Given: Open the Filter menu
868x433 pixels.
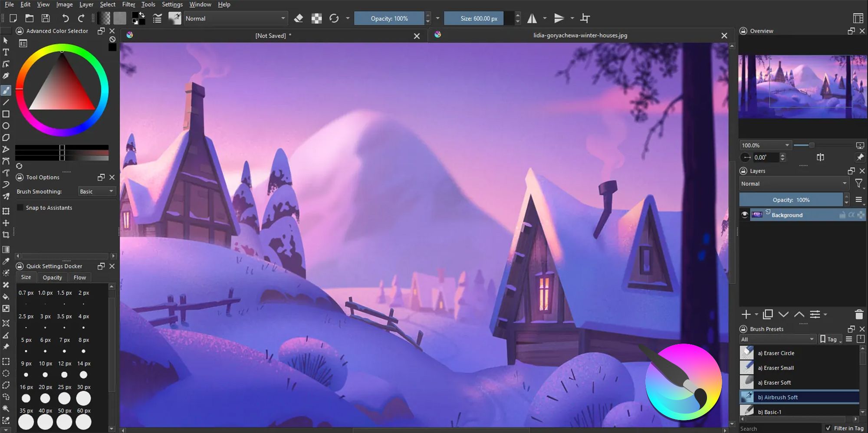Looking at the screenshot, I should pyautogui.click(x=128, y=4).
